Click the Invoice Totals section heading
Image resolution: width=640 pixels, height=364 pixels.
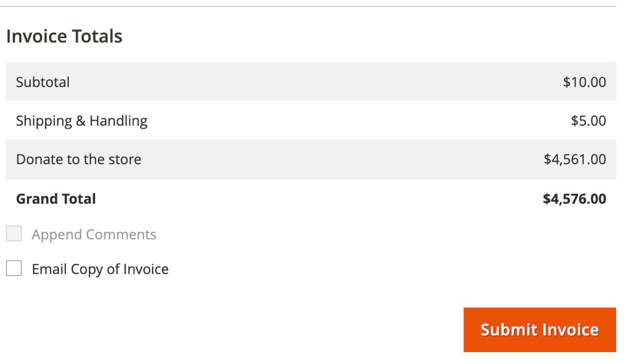click(64, 36)
